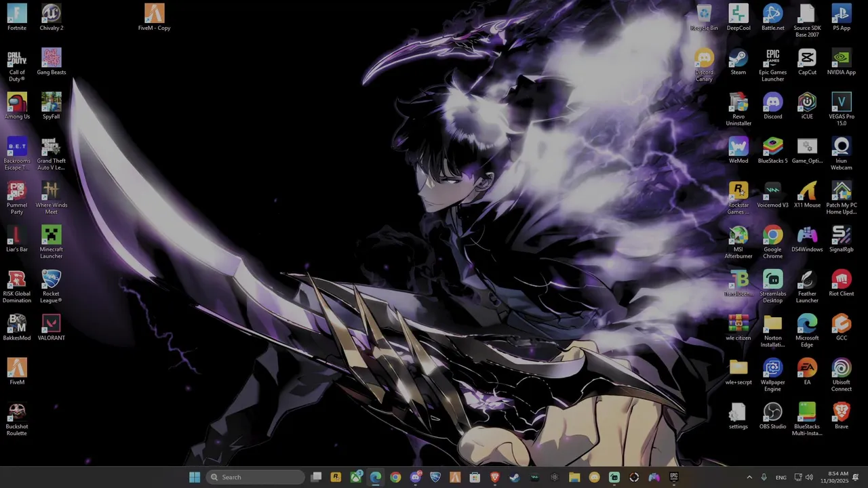Select the Voicemod V3 desktop icon
Screen dimensions: 868x488
(x=773, y=195)
